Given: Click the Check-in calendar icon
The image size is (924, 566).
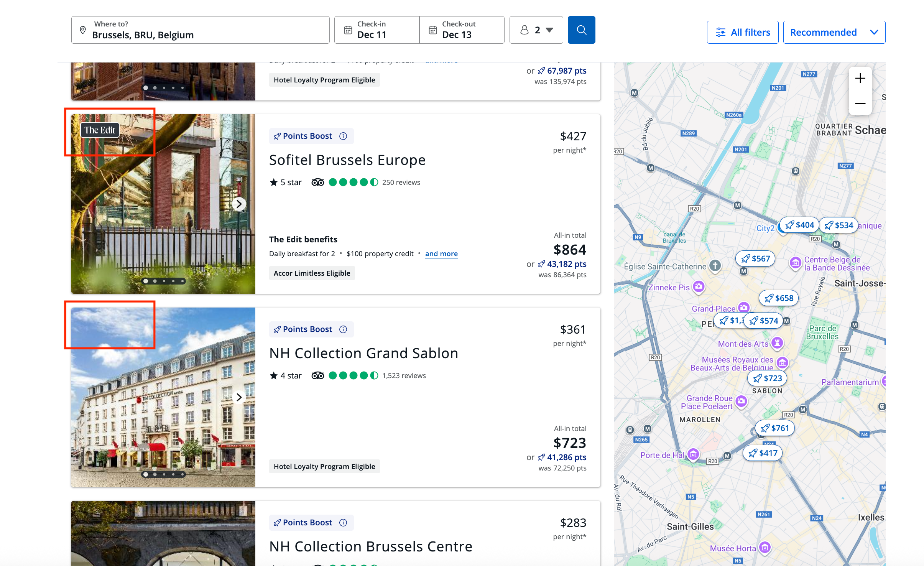Looking at the screenshot, I should coord(348,30).
